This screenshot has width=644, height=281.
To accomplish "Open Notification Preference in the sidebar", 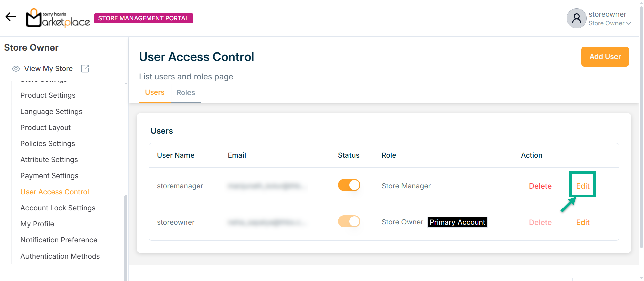I will click(x=59, y=240).
